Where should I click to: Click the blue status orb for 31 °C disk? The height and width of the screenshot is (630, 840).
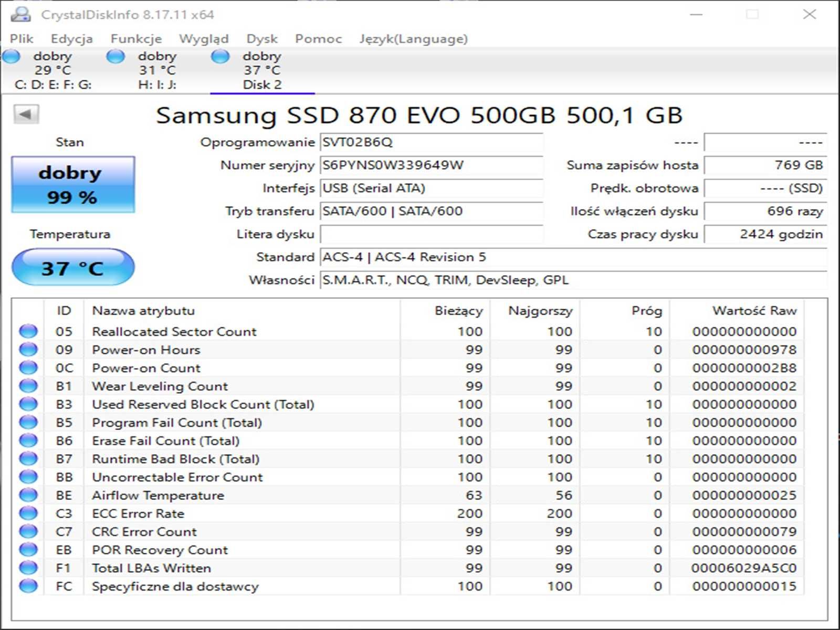pos(115,56)
